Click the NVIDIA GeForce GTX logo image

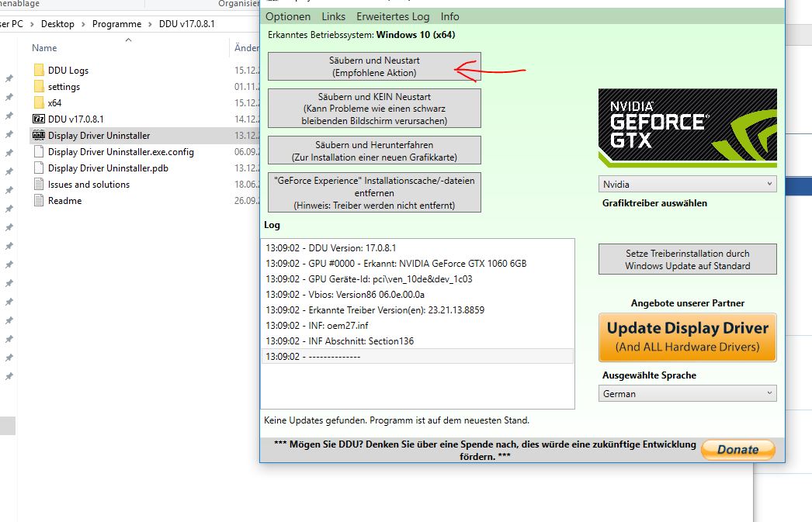(687, 128)
